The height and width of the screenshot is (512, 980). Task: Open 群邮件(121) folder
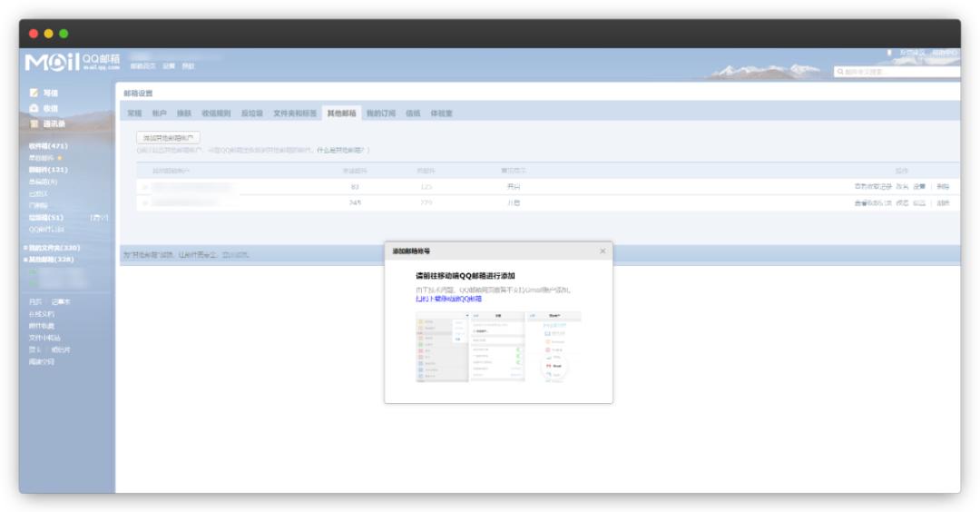tap(48, 170)
